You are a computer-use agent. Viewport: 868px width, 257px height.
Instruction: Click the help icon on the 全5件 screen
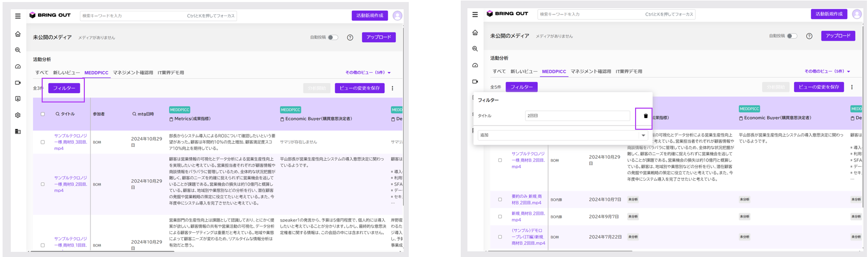(x=809, y=36)
